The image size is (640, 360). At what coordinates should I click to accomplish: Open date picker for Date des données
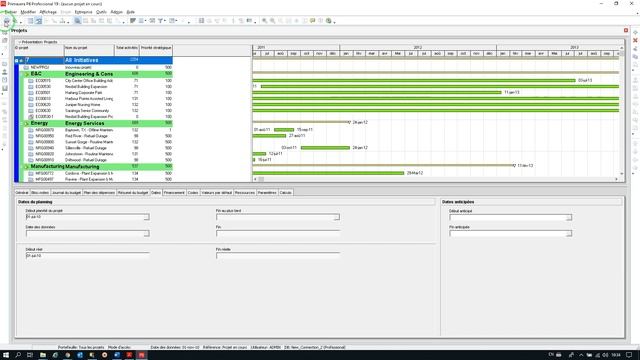click(x=146, y=233)
